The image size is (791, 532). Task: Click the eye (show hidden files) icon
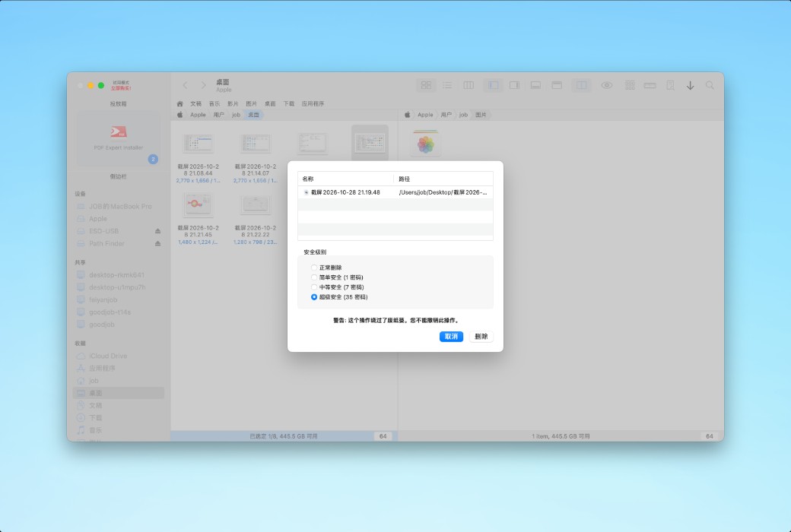tap(607, 85)
